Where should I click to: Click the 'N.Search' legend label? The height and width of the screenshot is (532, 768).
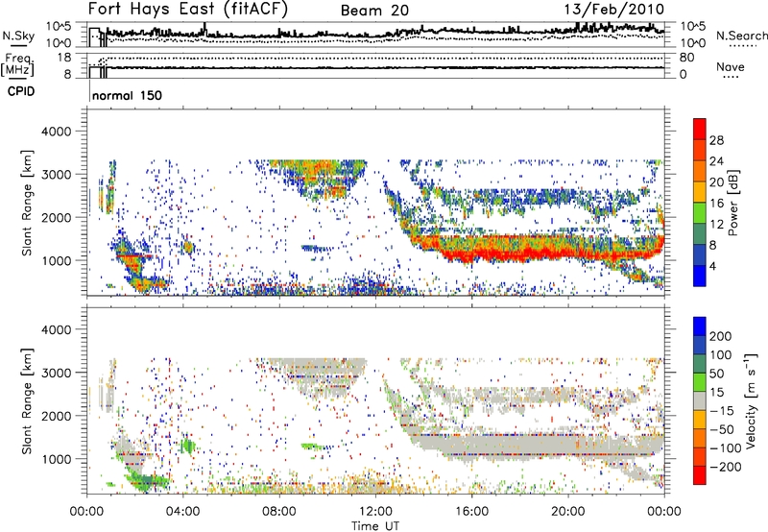tap(742, 36)
